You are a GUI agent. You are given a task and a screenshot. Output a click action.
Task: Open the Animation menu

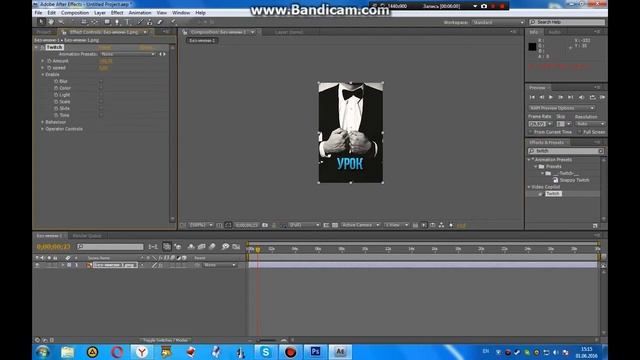pos(140,13)
